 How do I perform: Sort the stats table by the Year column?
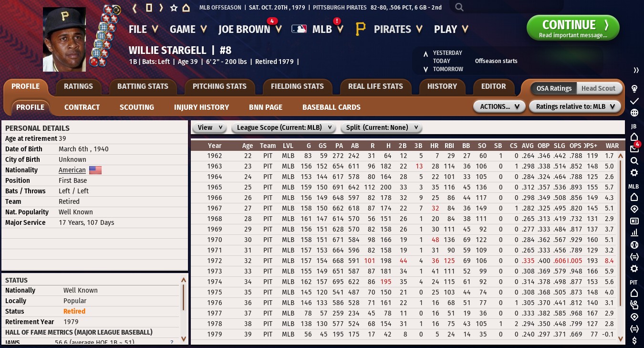215,146
